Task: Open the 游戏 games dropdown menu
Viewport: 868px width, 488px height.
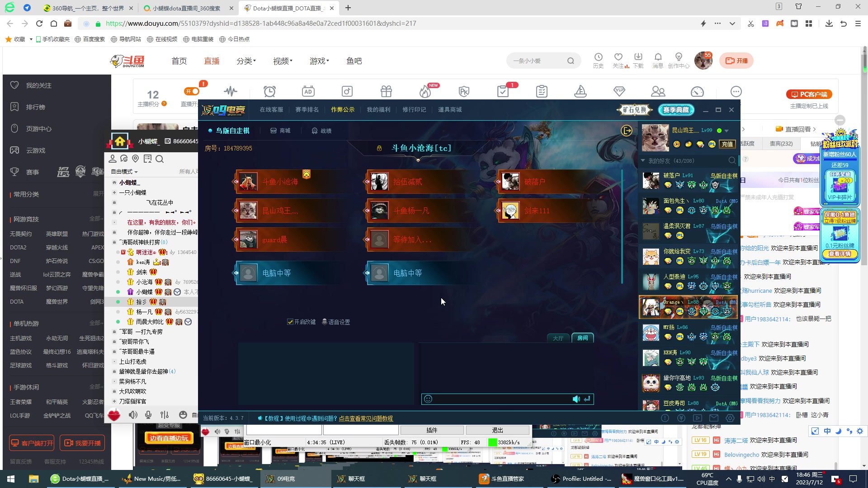Action: (319, 61)
